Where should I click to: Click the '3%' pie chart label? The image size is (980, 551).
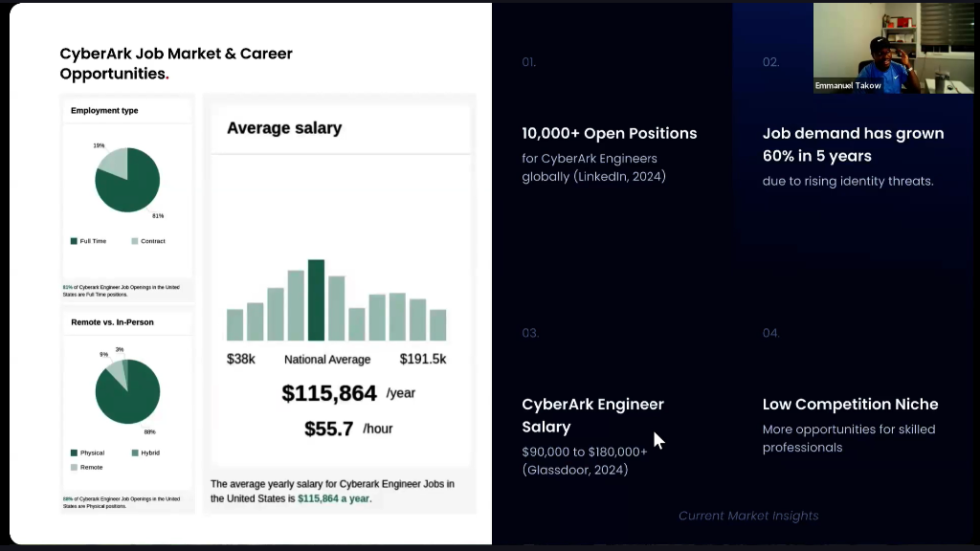[x=120, y=349]
